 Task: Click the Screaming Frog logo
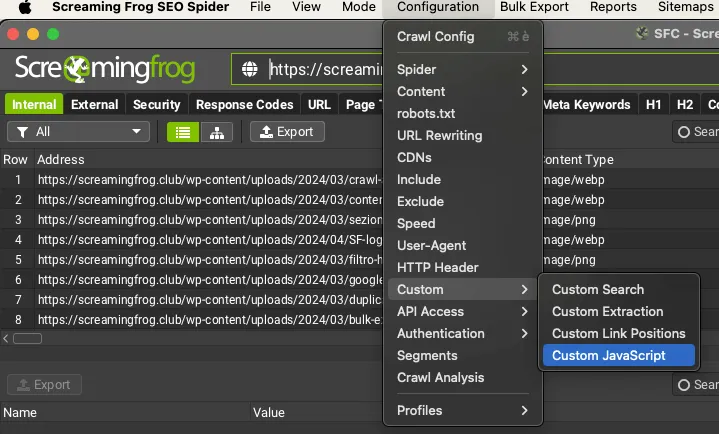pos(105,70)
